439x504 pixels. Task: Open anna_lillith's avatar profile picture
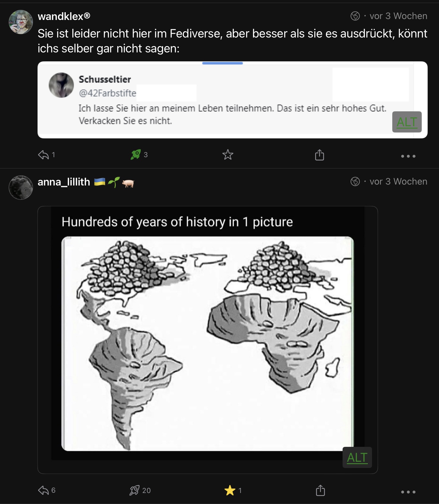click(x=21, y=188)
